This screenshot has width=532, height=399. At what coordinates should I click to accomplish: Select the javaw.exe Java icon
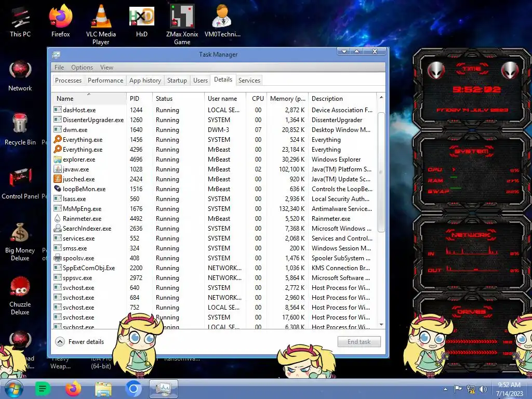58,169
